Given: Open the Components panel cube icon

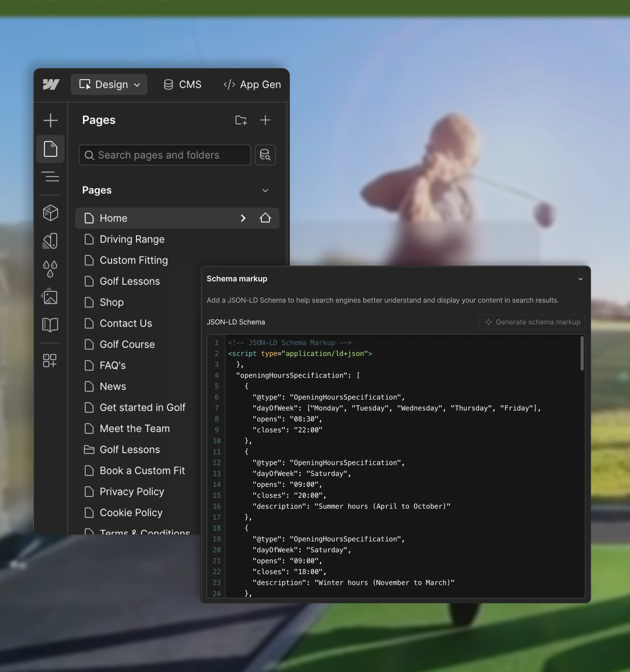Looking at the screenshot, I should [x=50, y=213].
